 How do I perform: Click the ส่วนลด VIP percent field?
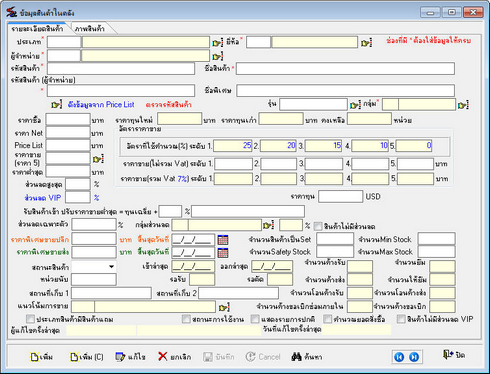[x=78, y=197]
